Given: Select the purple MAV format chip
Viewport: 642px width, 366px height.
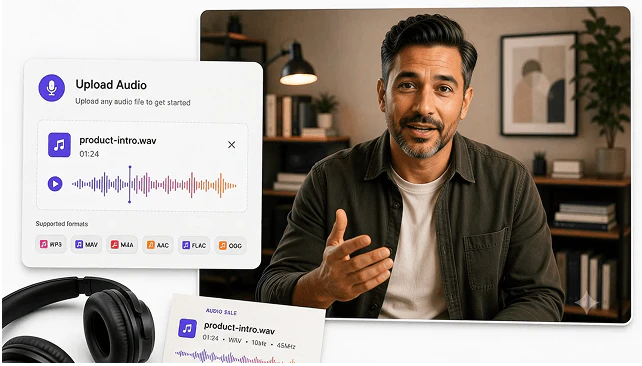Looking at the screenshot, I should (x=86, y=244).
